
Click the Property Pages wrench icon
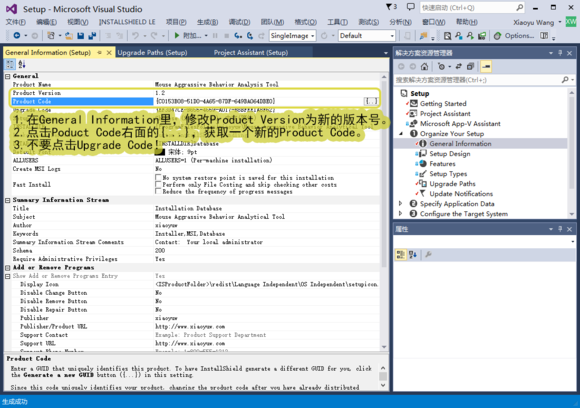[x=428, y=254]
